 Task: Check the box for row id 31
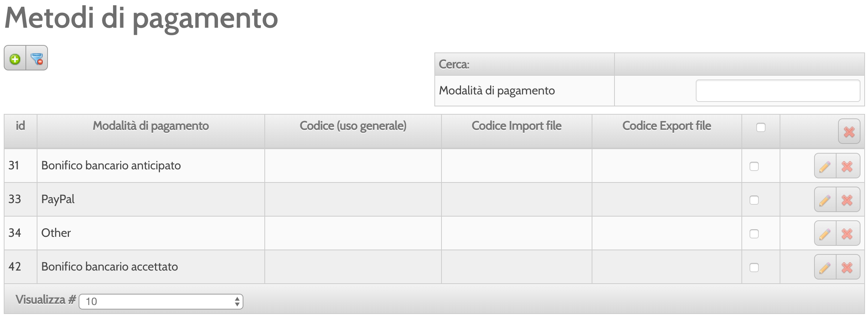coord(754,166)
